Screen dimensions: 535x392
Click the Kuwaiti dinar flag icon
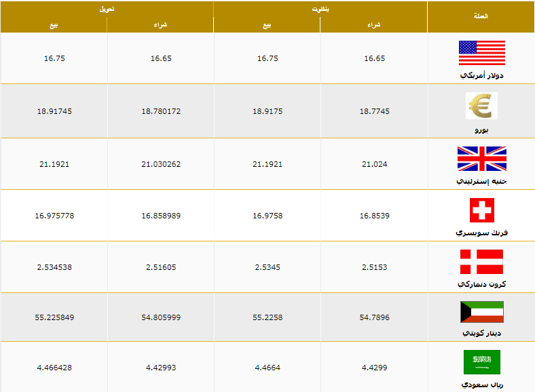pyautogui.click(x=482, y=312)
